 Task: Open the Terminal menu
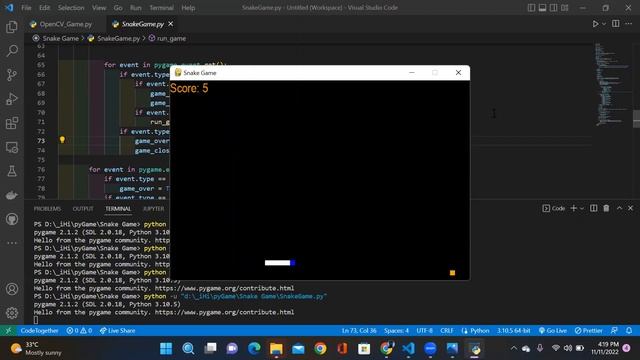point(161,8)
